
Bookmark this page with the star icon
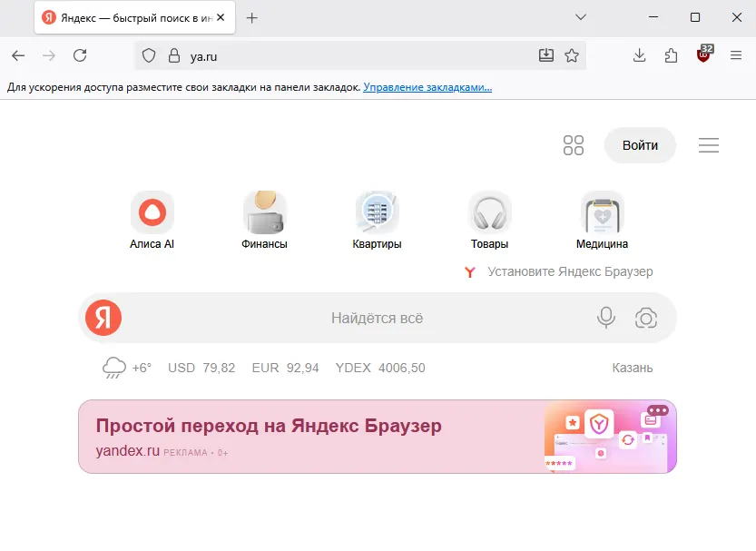click(x=573, y=55)
